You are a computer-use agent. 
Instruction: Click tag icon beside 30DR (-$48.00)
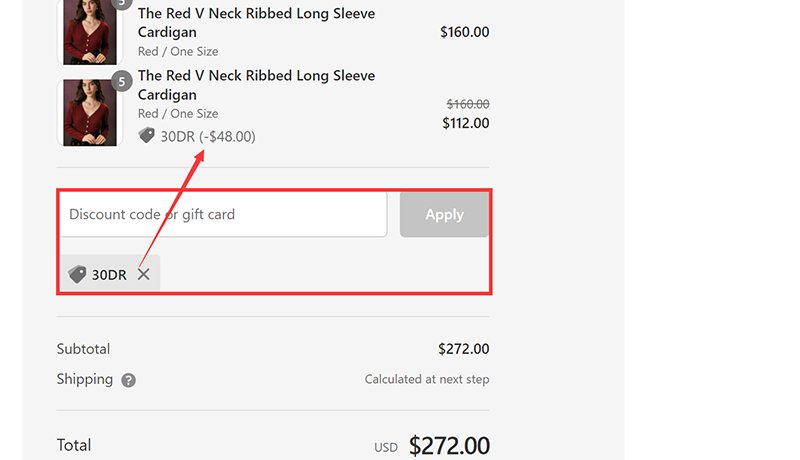146,136
